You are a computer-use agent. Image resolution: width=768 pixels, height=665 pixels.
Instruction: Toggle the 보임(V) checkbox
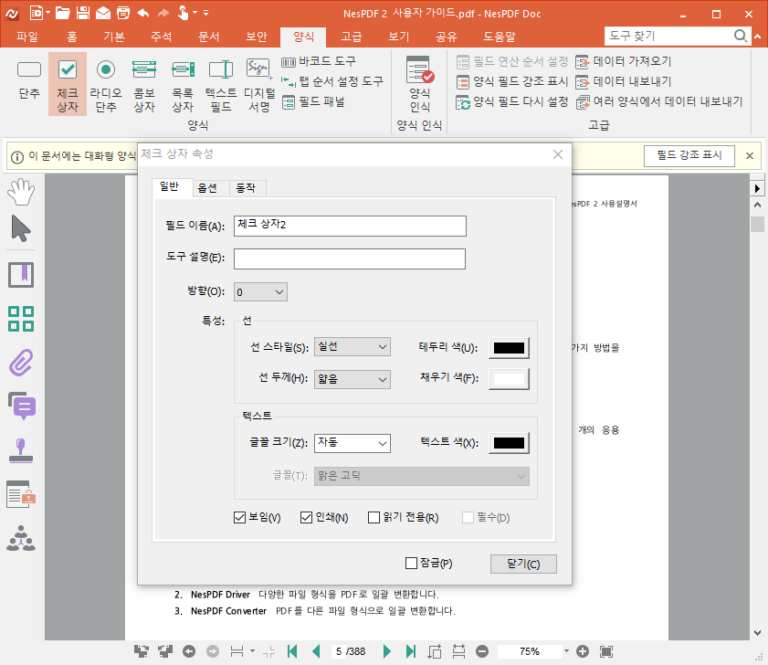[257, 518]
